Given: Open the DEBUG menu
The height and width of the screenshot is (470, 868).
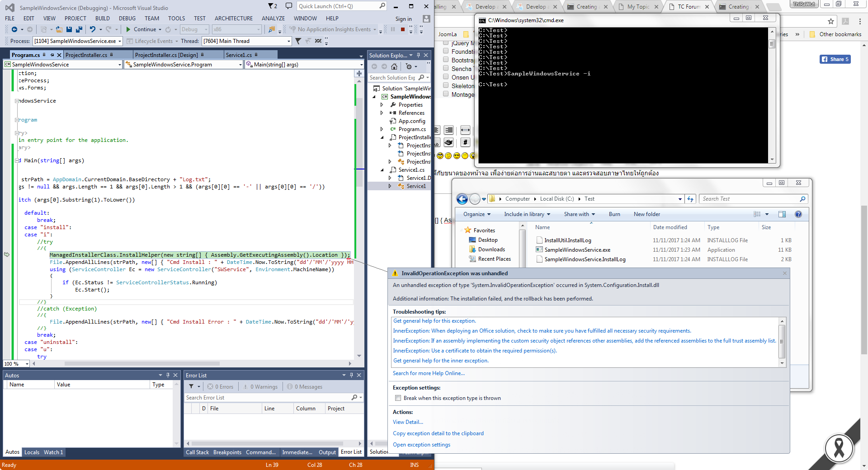Looking at the screenshot, I should tap(127, 19).
